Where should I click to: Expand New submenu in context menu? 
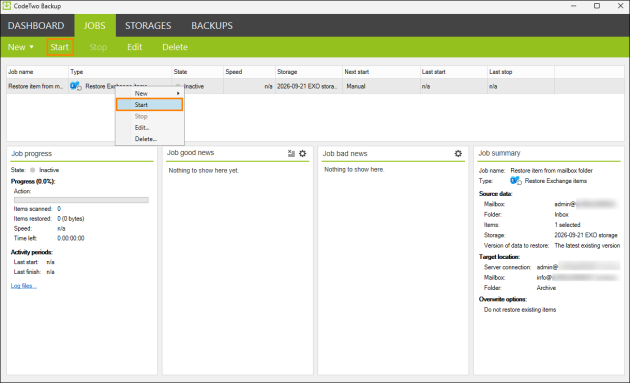(150, 93)
